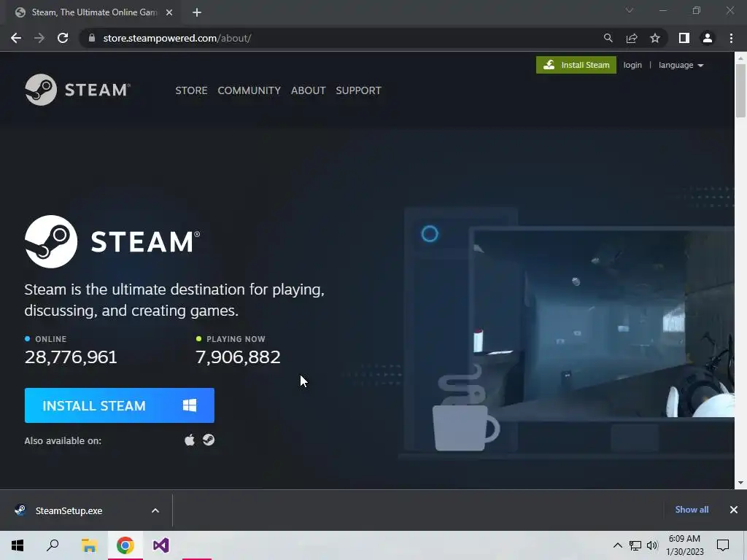The width and height of the screenshot is (747, 560).
Task: Click the taskbar clock
Action: [x=684, y=545]
